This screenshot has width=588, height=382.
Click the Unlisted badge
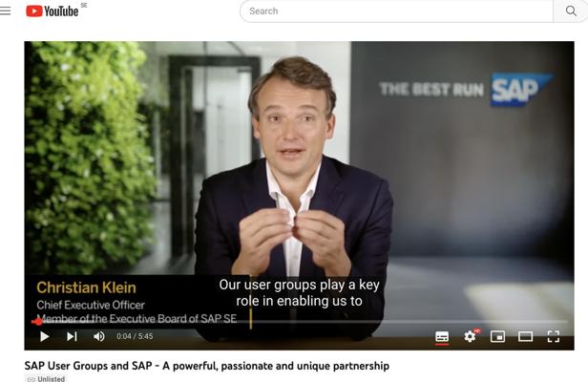46,378
